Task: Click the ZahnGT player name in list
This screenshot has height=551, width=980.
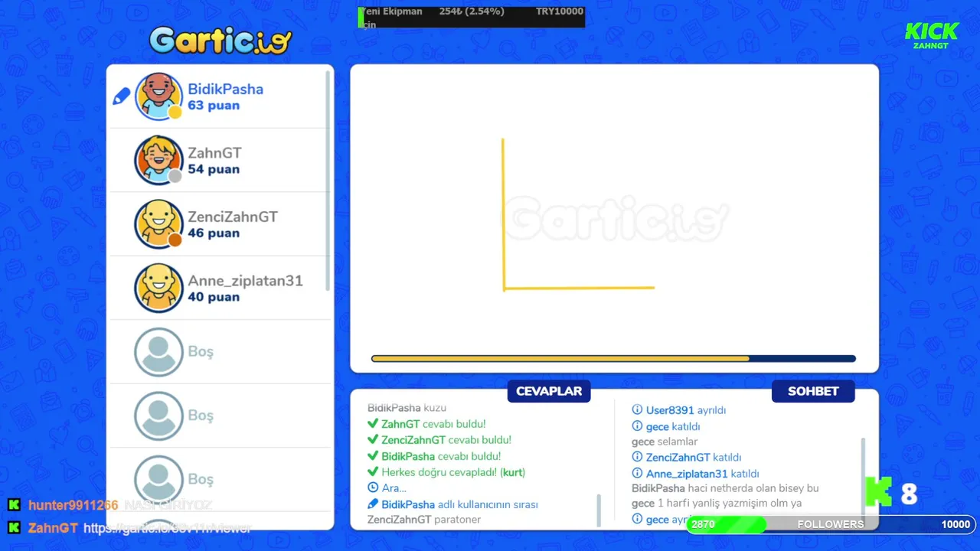Action: pyautogui.click(x=214, y=153)
